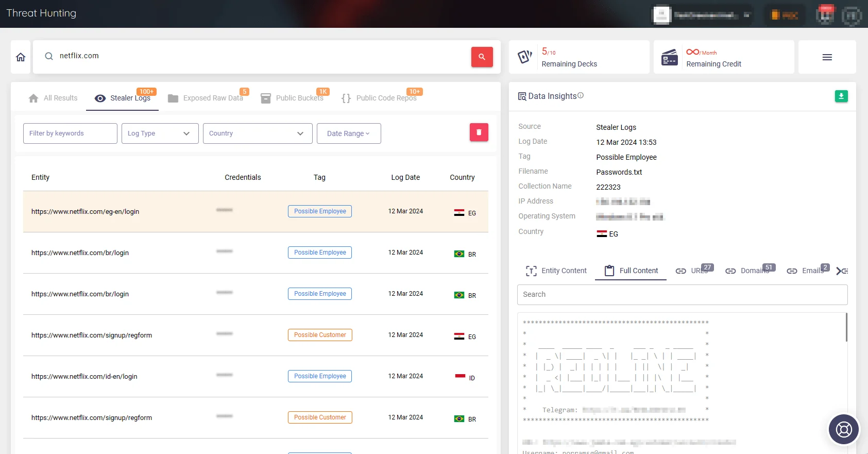The height and width of the screenshot is (454, 868).
Task: Open the Exposed Raw Data tab
Action: (206, 98)
